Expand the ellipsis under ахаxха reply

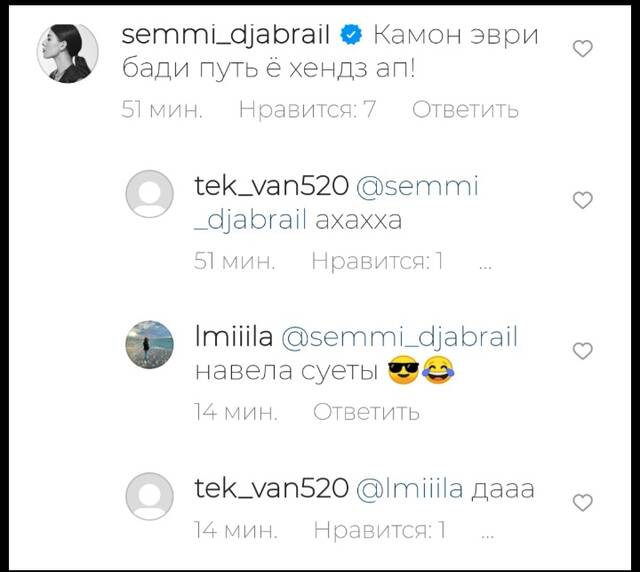(485, 267)
